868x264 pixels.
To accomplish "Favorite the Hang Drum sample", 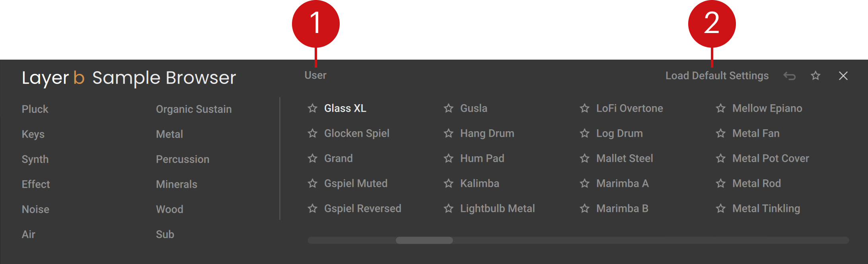I will click(448, 133).
